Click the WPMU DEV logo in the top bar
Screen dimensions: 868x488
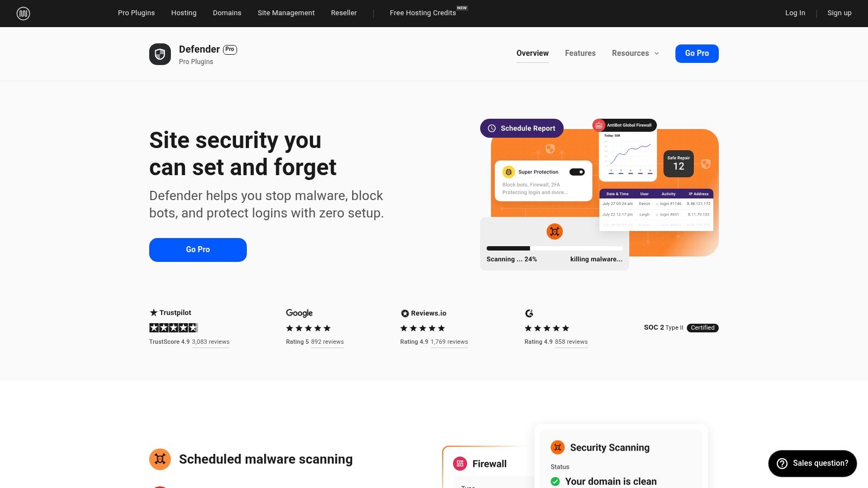[x=22, y=13]
